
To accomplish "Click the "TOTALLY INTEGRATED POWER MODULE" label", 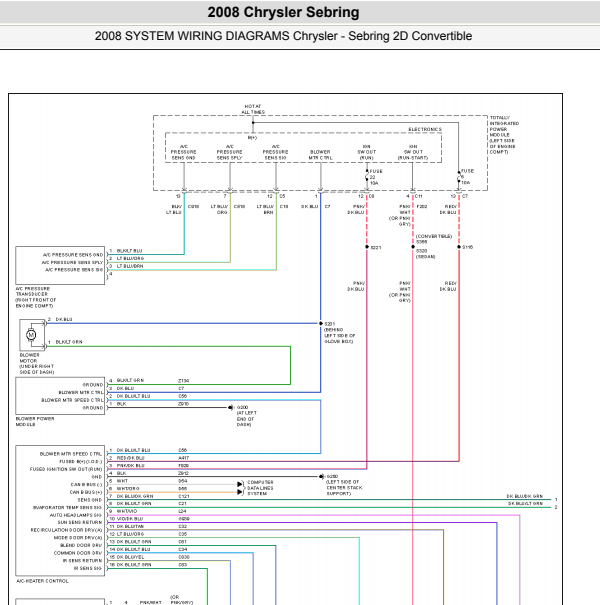I will click(x=504, y=135).
